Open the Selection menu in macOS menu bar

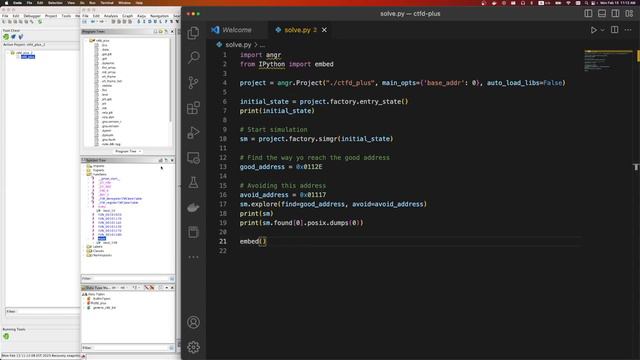coord(55,3)
